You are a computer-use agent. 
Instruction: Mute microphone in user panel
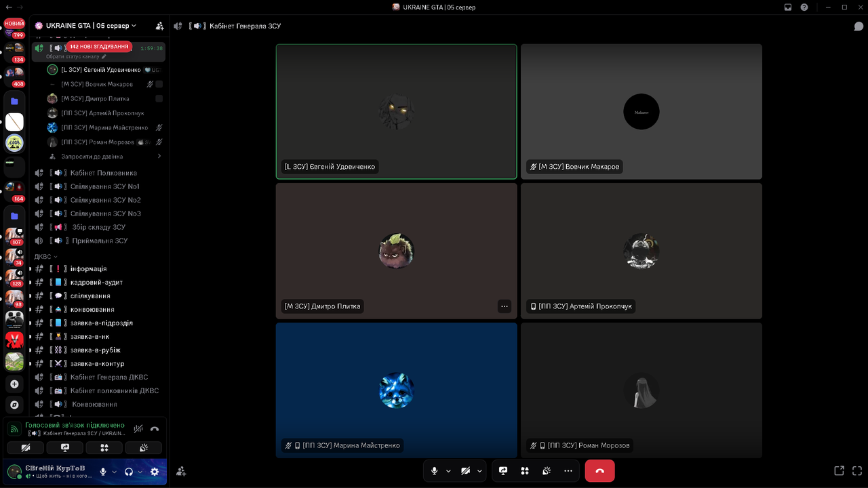pos(103,472)
